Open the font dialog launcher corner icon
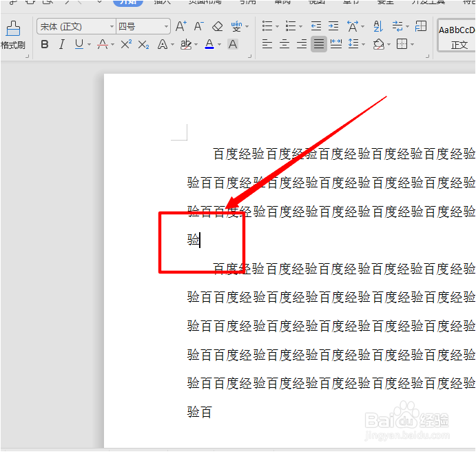 pos(250,56)
